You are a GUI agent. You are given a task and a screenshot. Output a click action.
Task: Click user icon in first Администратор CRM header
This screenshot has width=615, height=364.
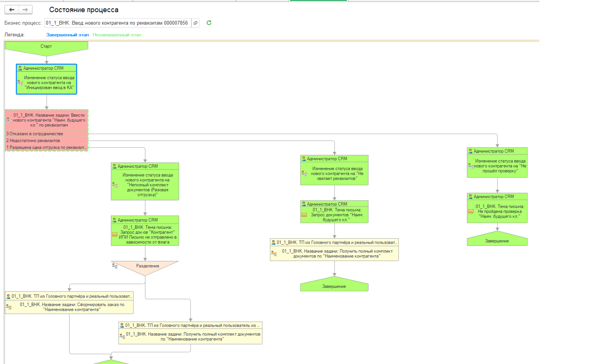click(20, 68)
